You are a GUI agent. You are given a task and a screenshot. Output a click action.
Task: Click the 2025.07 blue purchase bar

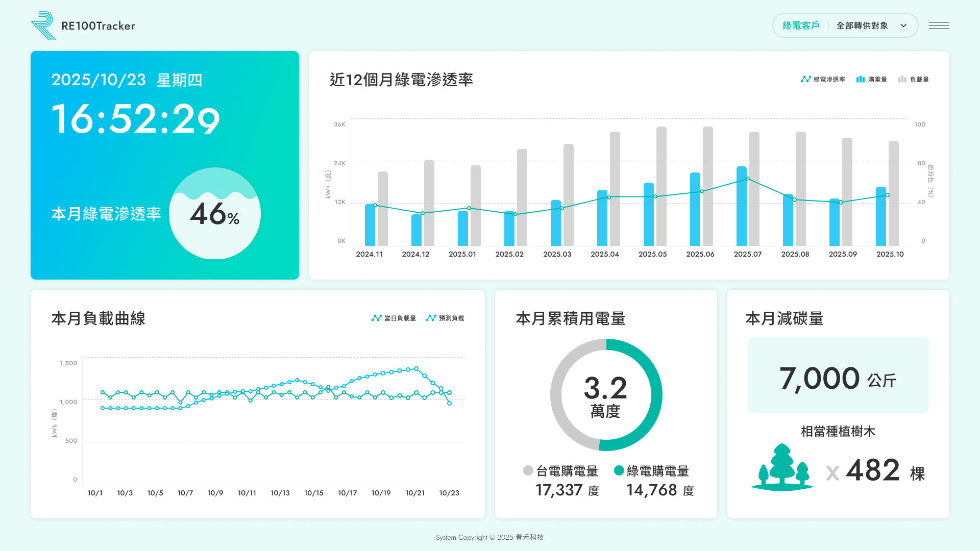pos(741,206)
